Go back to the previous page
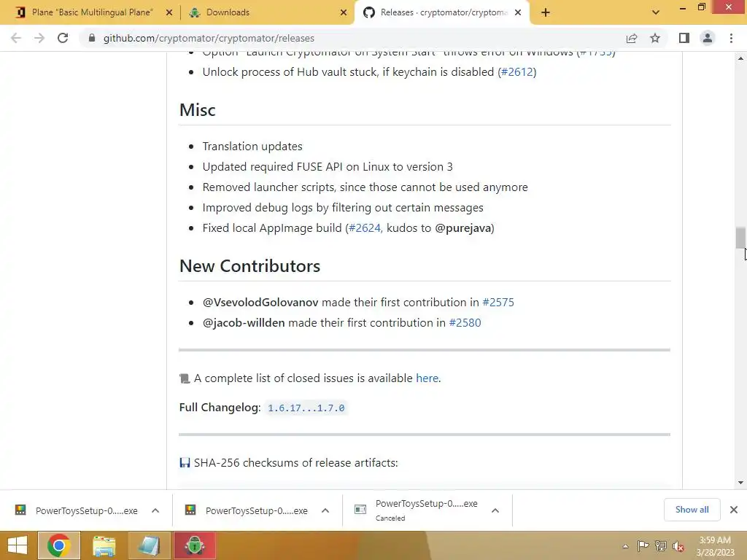Image resolution: width=747 pixels, height=560 pixels. point(16,38)
